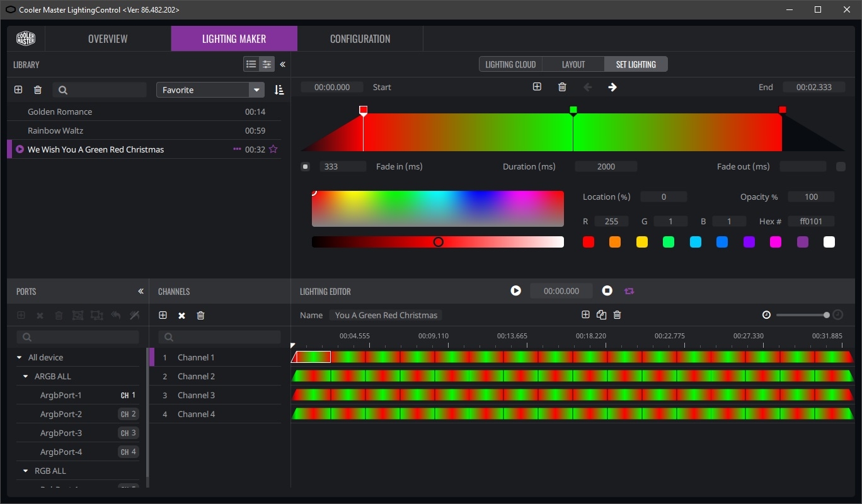Switch library to list view icon
Image resolution: width=862 pixels, height=504 pixels.
point(251,64)
